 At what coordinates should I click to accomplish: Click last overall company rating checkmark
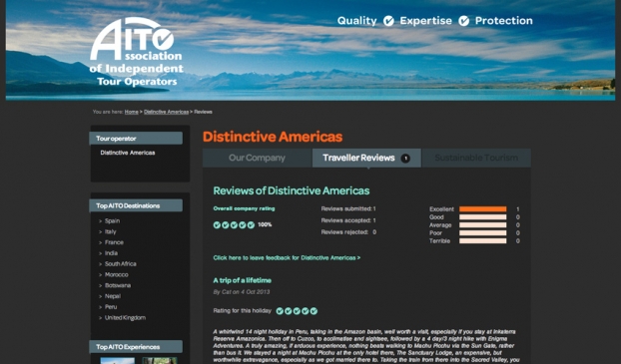point(251,225)
